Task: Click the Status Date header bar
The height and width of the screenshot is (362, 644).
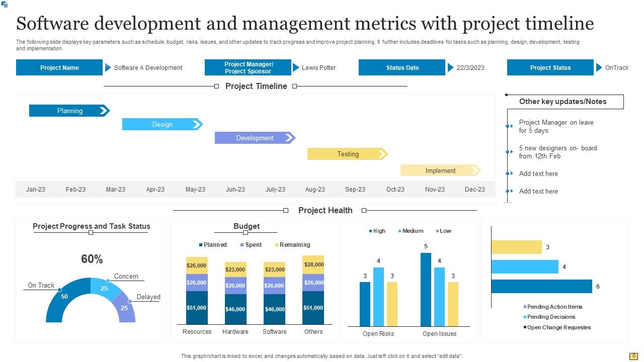Action: (402, 67)
